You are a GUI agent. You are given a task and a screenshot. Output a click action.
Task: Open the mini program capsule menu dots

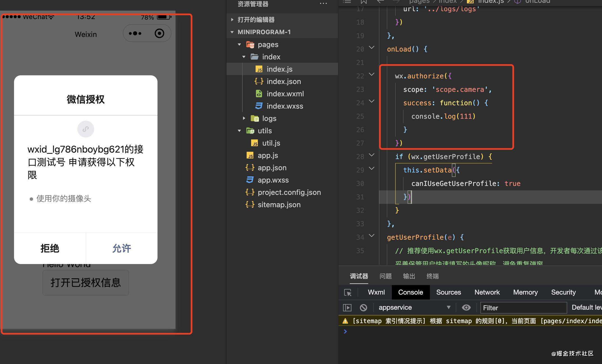click(x=135, y=33)
